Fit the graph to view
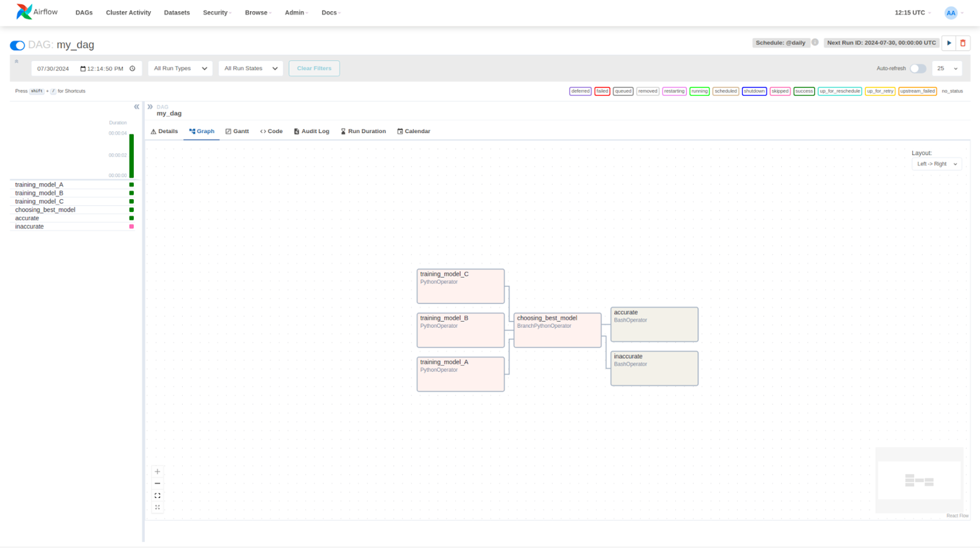 pyautogui.click(x=157, y=495)
